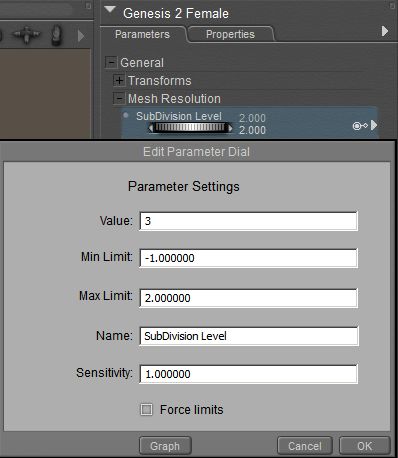Click the Mesh Resolution label
This screenshot has width=398, height=458.
[174, 99]
